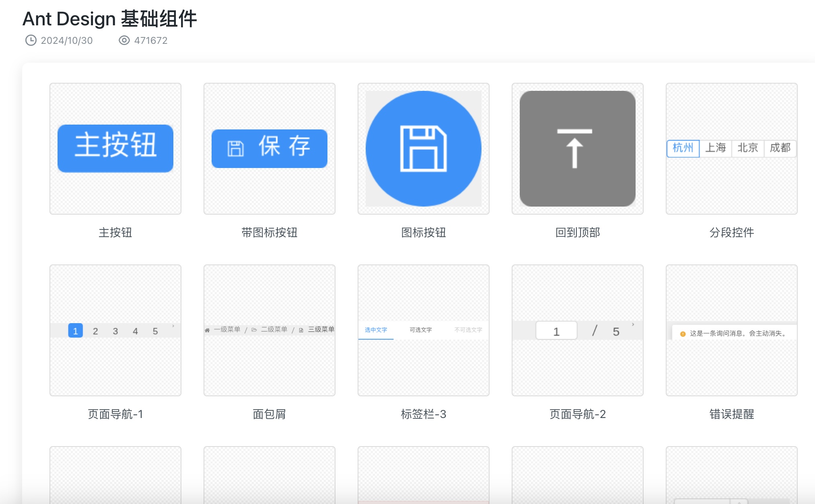Click the 页面导航-2 label
Viewport: 815px width, 504px height.
[x=578, y=414]
